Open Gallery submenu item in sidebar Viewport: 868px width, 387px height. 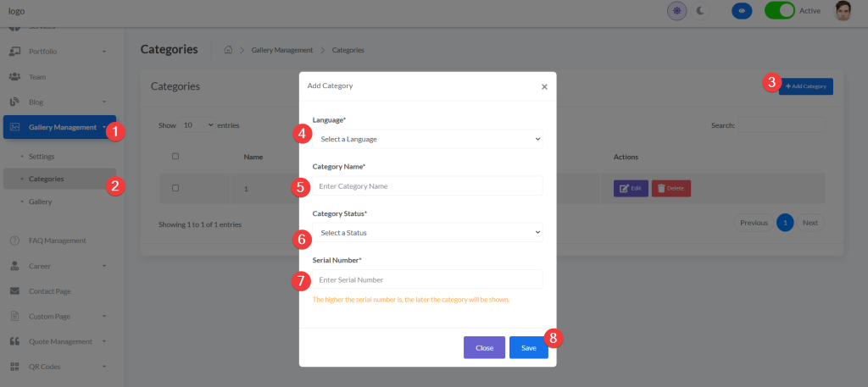click(x=40, y=202)
